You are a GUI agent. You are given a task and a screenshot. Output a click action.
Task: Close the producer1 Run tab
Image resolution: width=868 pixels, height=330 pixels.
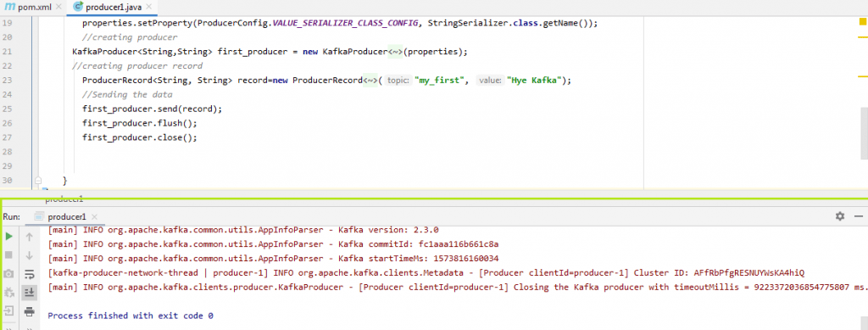[94, 217]
